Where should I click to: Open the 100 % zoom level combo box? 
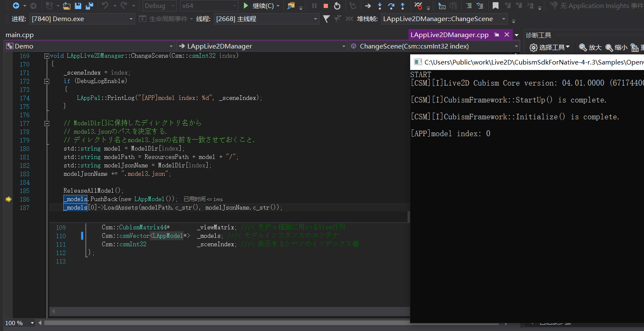click(32, 323)
